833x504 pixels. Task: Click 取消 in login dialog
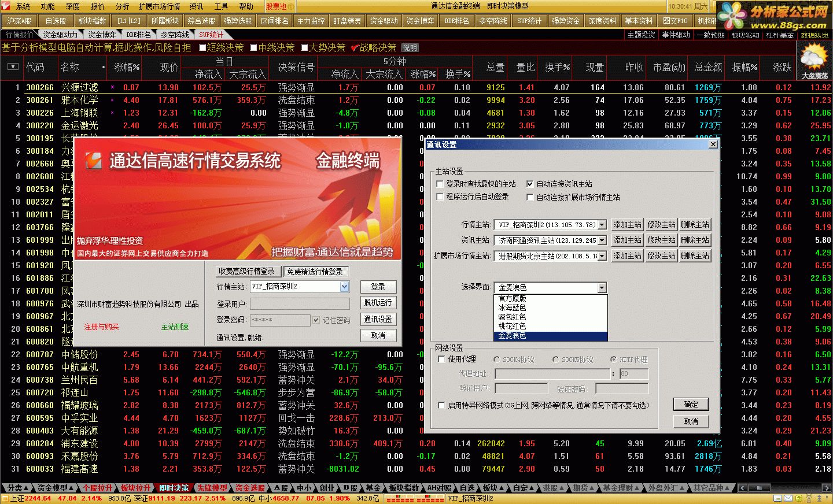click(x=378, y=335)
